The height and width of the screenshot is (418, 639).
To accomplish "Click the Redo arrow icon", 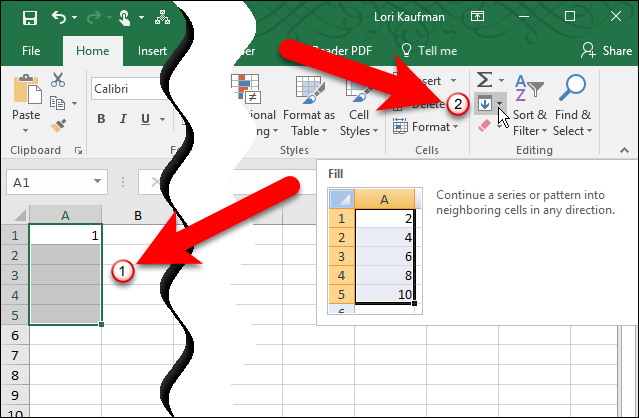I will click(94, 18).
